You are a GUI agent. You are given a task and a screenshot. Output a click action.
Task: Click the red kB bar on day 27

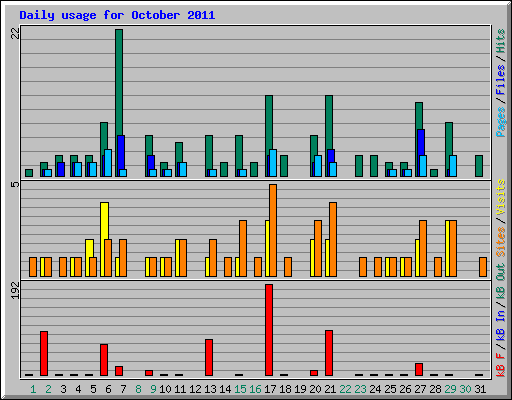click(x=419, y=369)
